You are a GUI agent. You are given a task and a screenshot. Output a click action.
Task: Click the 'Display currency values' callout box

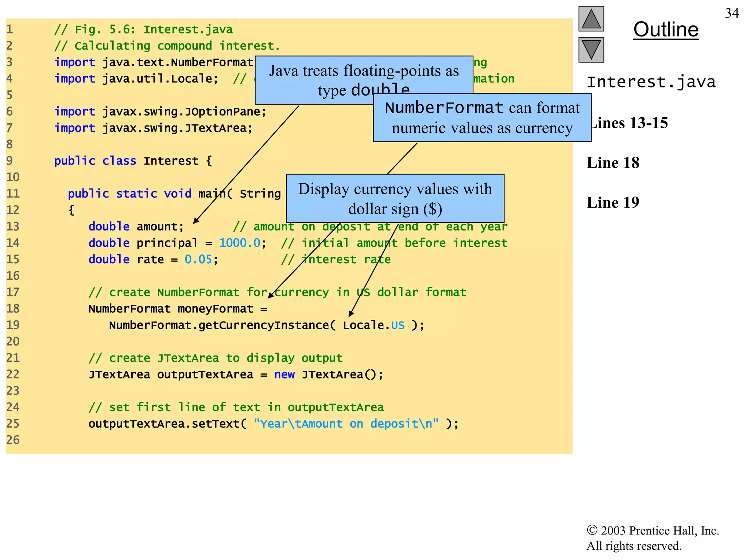tap(395, 198)
